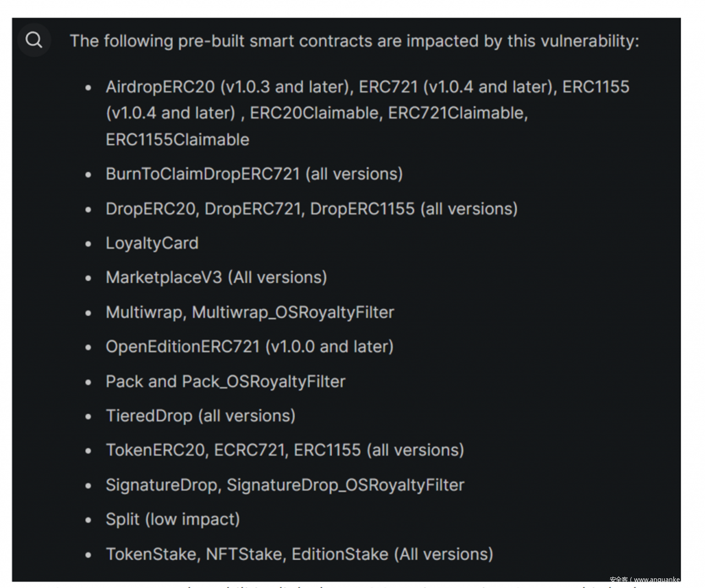The image size is (705, 588).
Task: Click the MarketplaceV3 (All versions) entry
Action: coord(216,277)
